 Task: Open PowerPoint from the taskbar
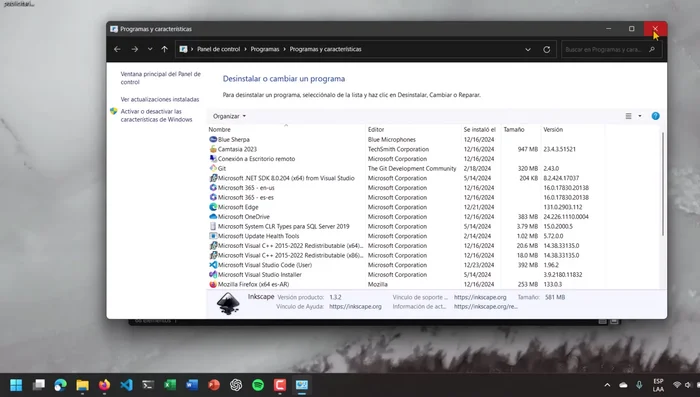click(214, 385)
